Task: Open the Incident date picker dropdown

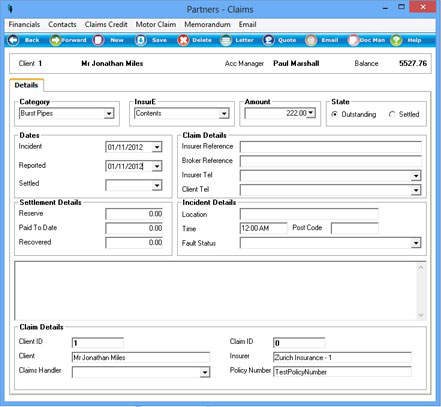Action: coord(157,147)
